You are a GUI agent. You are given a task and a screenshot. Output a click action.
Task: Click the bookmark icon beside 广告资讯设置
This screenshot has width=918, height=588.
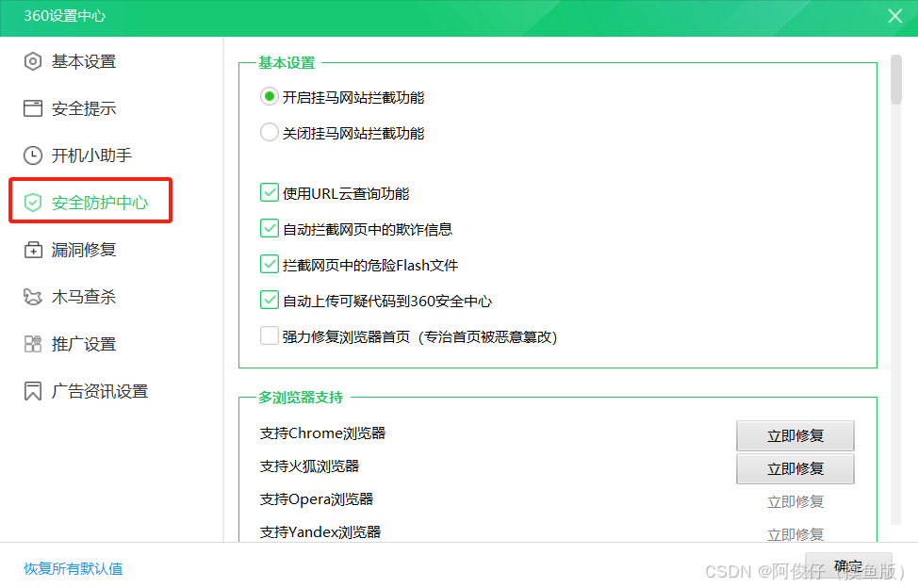pyautogui.click(x=33, y=391)
